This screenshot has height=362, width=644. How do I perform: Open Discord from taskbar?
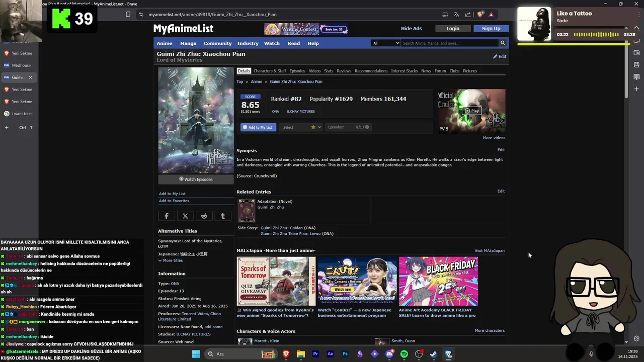pos(389,354)
